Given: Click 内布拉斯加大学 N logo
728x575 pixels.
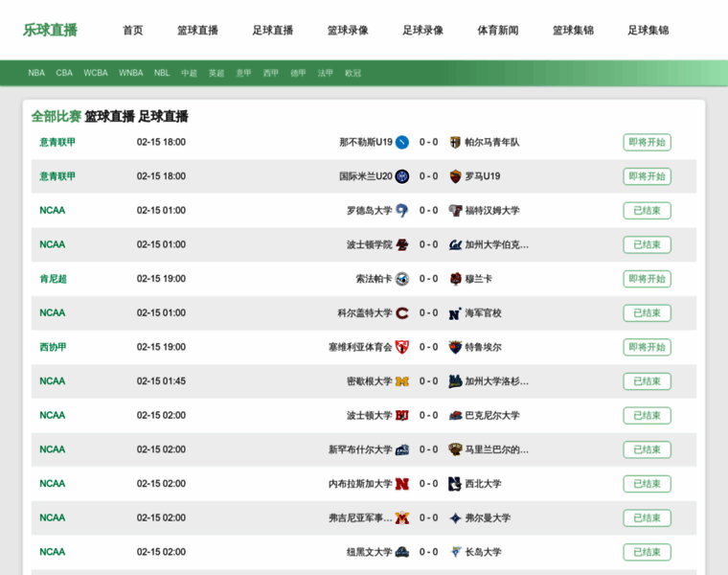Looking at the screenshot, I should pyautogui.click(x=402, y=484).
